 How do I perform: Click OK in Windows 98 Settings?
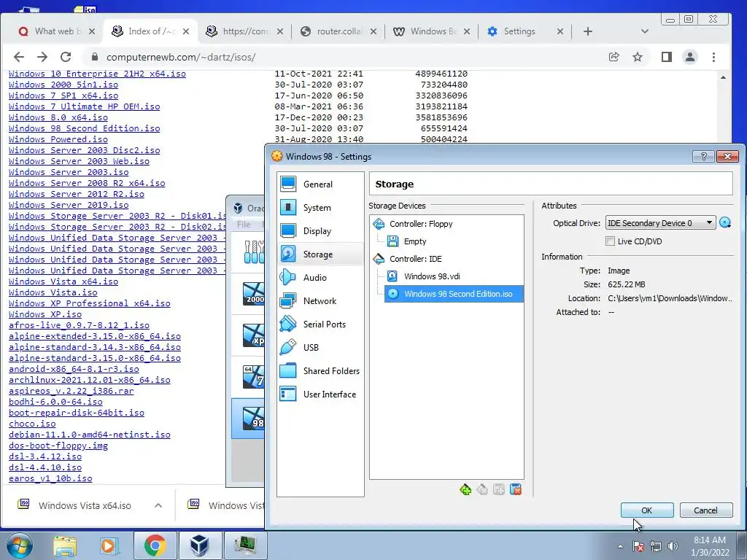[647, 510]
